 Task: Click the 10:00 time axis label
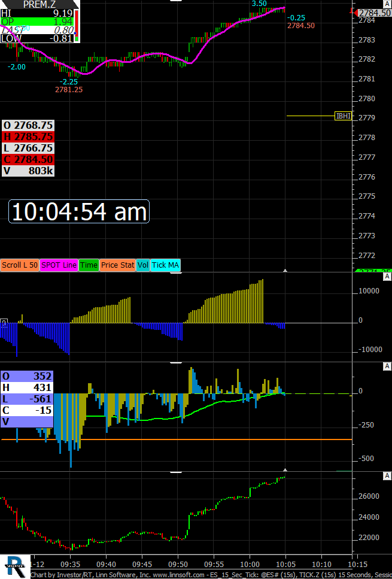pos(250,564)
